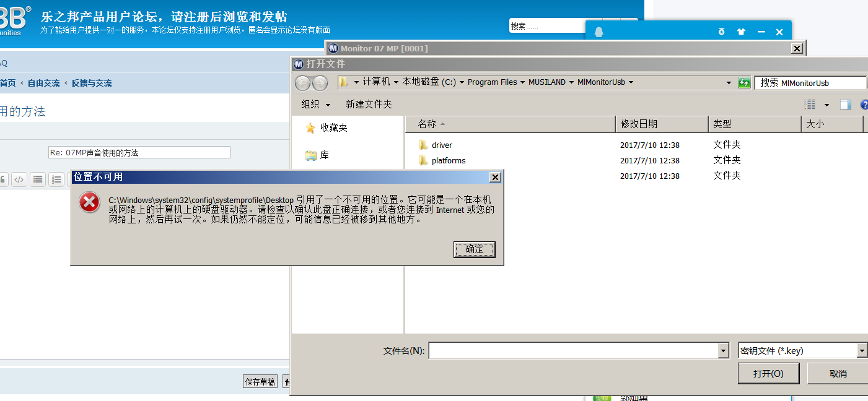Viewport: 868px width, 401px height.
Task: Click the 反馈与交流 breadcrumb link
Action: click(91, 83)
